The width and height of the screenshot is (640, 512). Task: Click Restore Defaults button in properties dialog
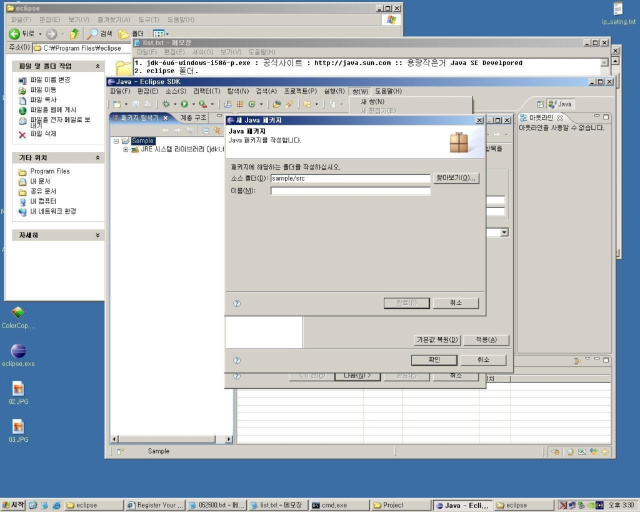click(437, 340)
